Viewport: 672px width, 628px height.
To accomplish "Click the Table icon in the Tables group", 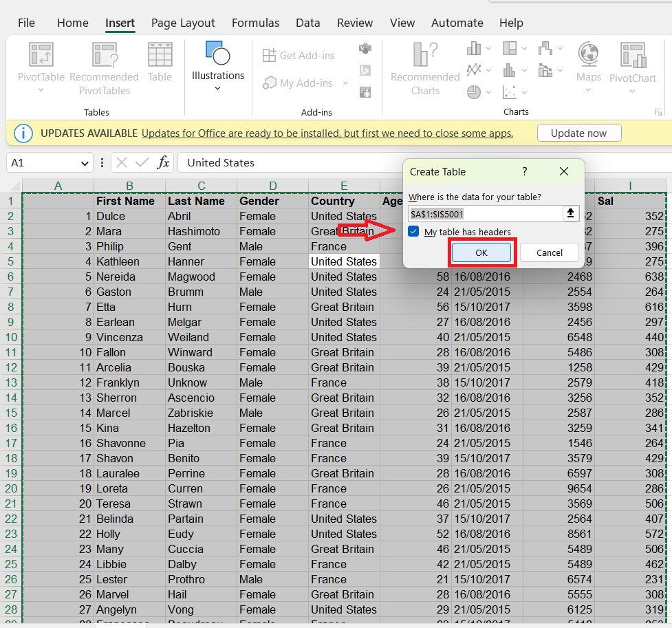I will tap(160, 54).
